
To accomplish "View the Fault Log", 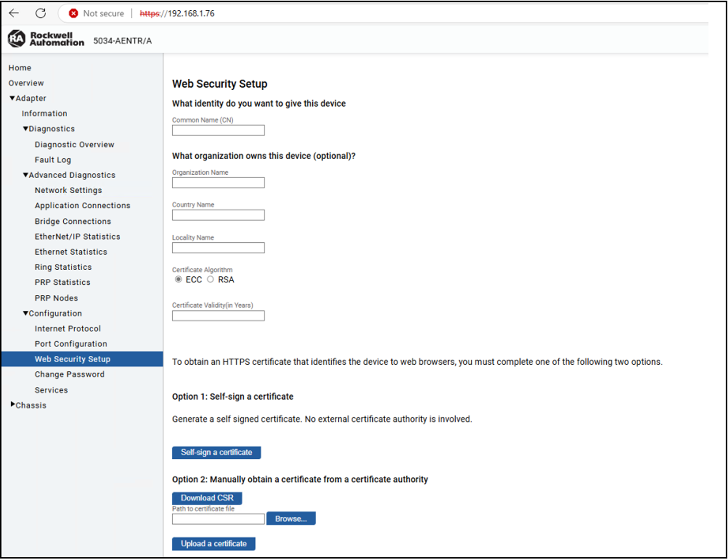I will (x=53, y=160).
